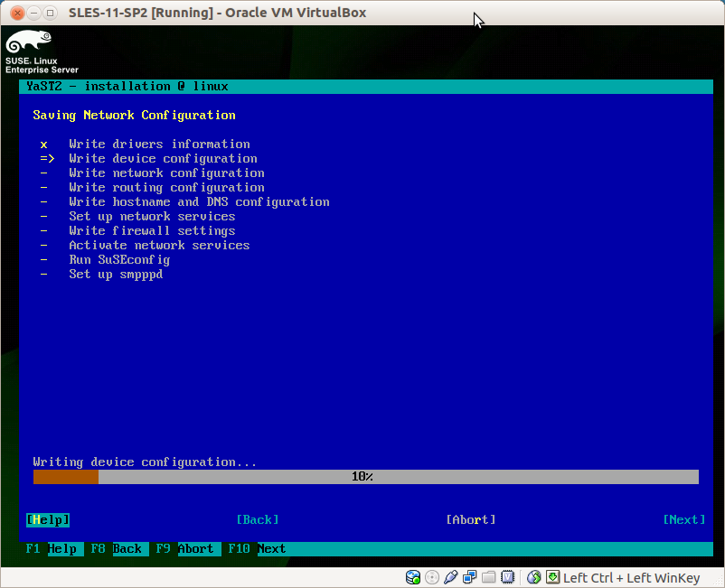Click the host key green arrow icon
Screen dimensions: 725x588
[552, 577]
